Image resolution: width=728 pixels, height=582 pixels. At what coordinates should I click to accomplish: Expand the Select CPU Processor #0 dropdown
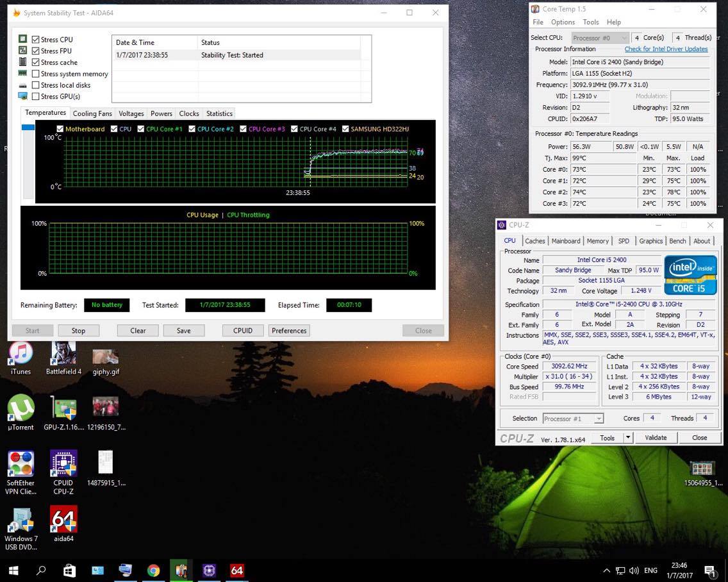599,38
